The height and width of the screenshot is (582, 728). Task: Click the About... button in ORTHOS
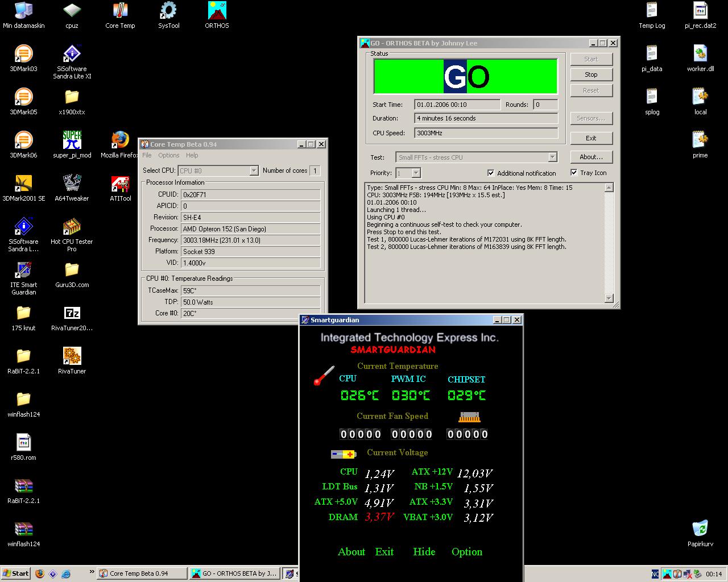click(x=591, y=157)
